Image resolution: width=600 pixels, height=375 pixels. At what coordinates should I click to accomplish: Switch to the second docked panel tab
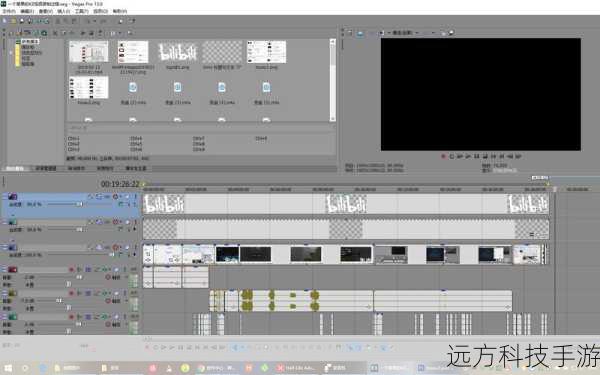46,168
